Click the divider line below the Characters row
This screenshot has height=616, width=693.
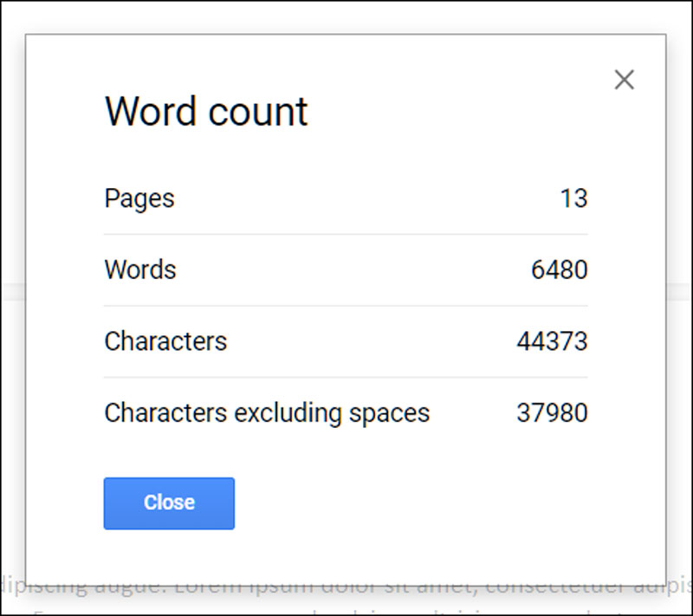coord(346,377)
